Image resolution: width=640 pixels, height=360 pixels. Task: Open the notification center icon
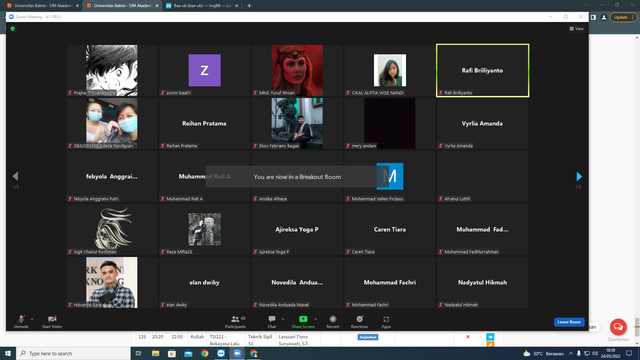tap(629, 353)
